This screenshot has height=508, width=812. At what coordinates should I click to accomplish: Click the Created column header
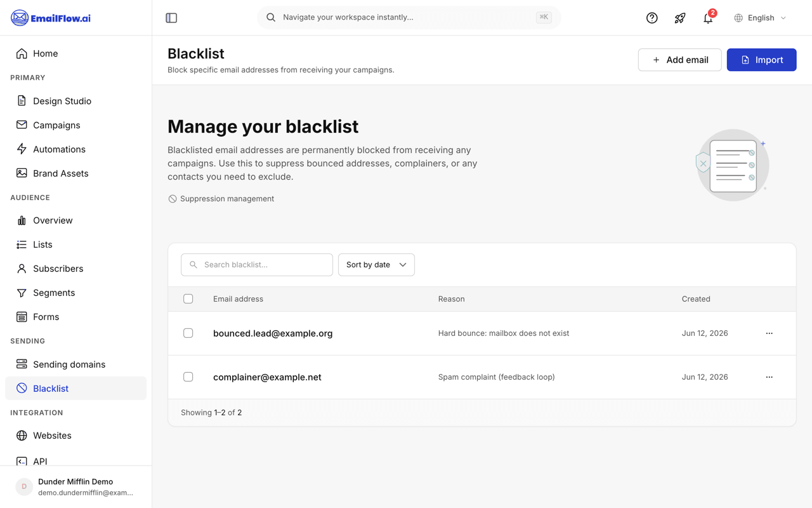[696, 299]
